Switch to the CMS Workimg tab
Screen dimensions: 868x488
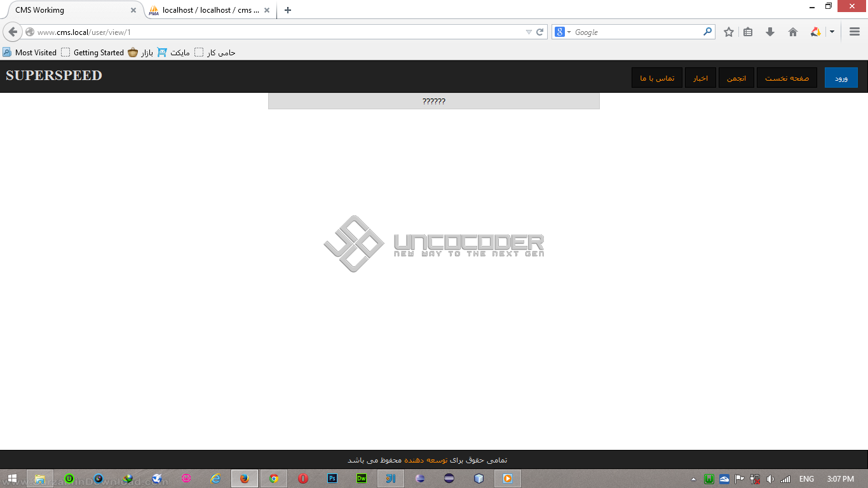coord(71,10)
